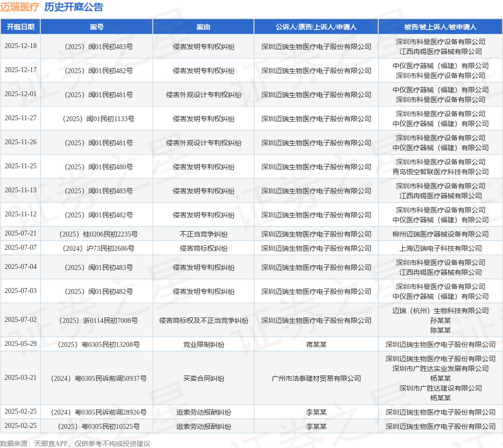Click the 历史开庭公告 heading
503x448 pixels.
pyautogui.click(x=74, y=7)
